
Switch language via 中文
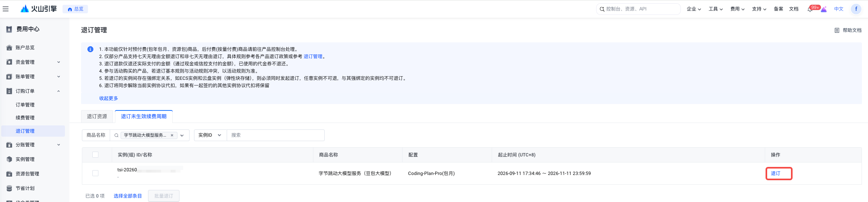pos(839,9)
